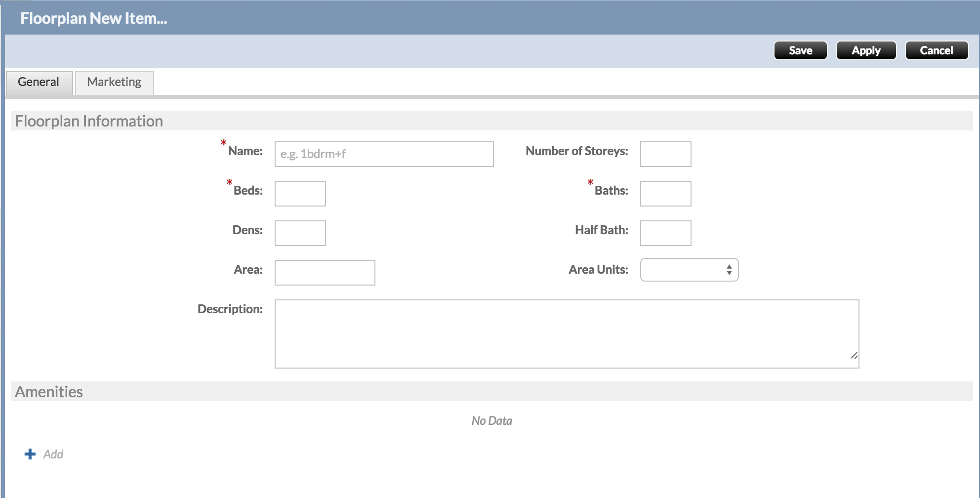Click the Amenities section header
This screenshot has height=498, width=980.
tap(49, 392)
